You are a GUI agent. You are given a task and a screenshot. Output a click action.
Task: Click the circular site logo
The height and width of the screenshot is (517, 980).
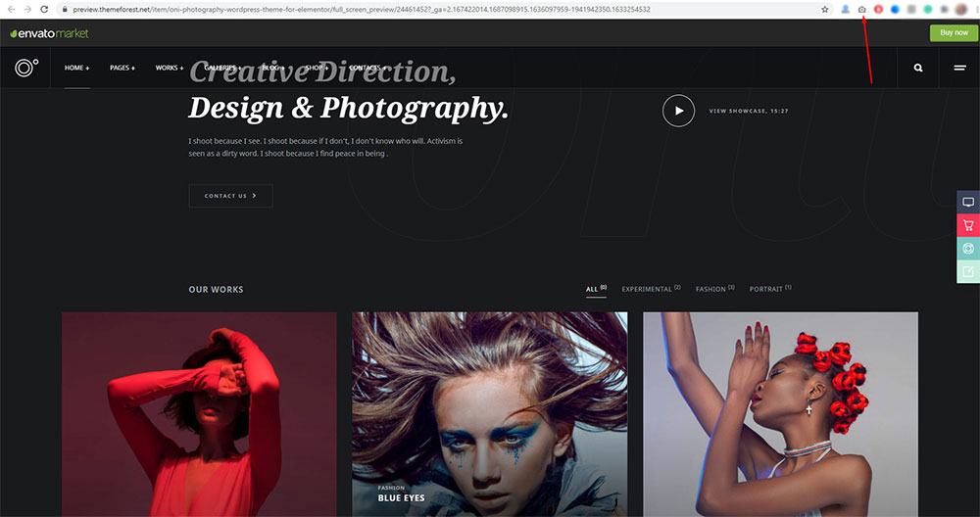26,68
